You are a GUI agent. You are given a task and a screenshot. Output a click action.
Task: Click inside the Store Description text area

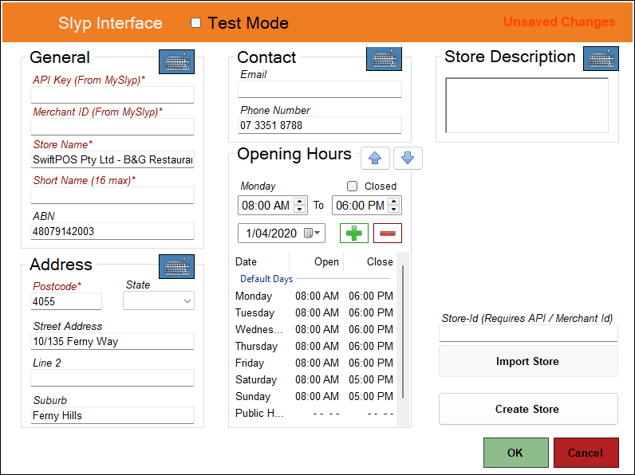pyautogui.click(x=527, y=105)
